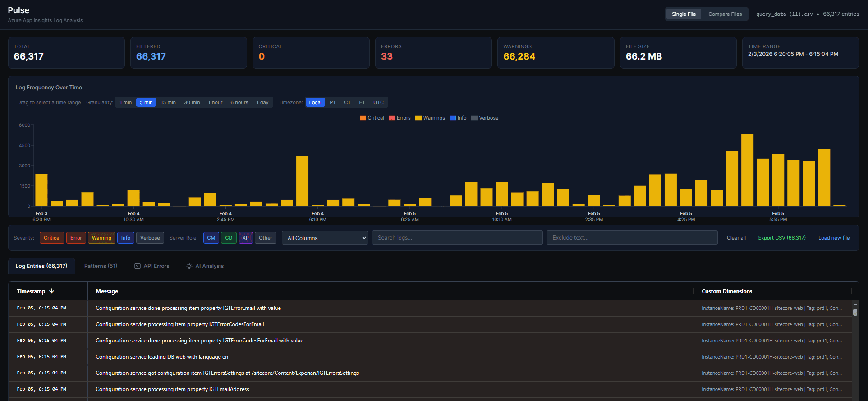Set granularity to 6 hours
This screenshot has width=868, height=401.
(239, 102)
